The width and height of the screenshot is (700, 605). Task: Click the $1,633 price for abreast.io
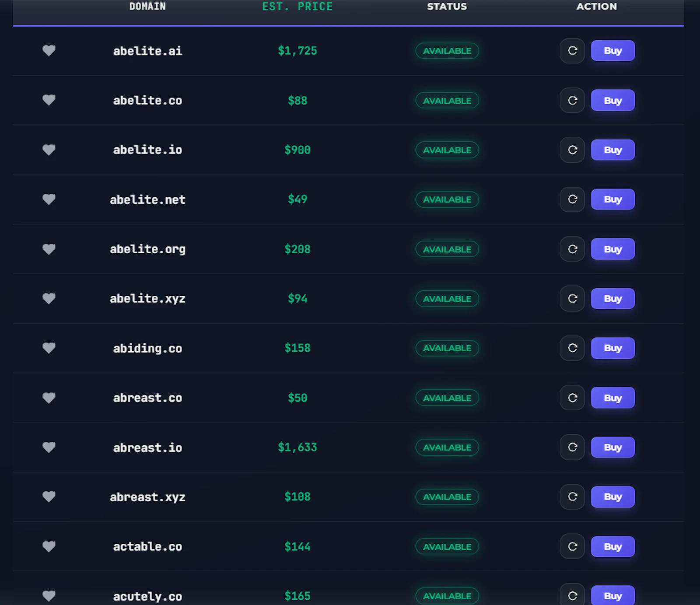[297, 448]
